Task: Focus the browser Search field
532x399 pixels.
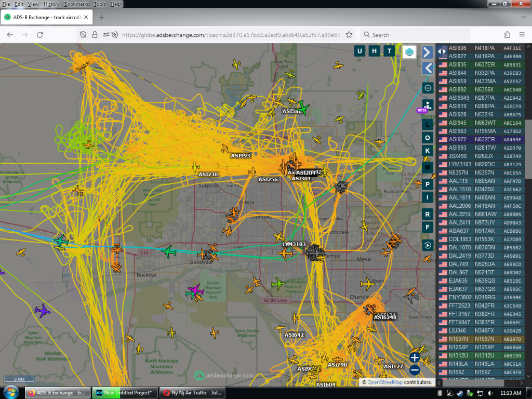Action: click(416, 35)
